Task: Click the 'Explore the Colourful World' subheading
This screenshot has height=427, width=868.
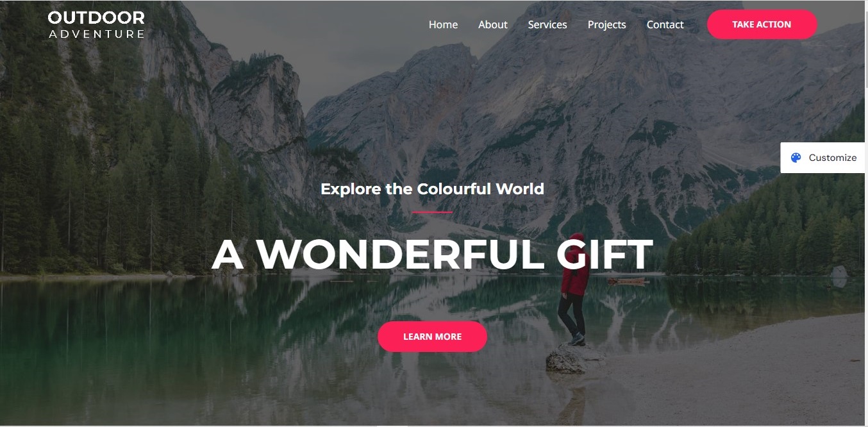Action: point(432,189)
